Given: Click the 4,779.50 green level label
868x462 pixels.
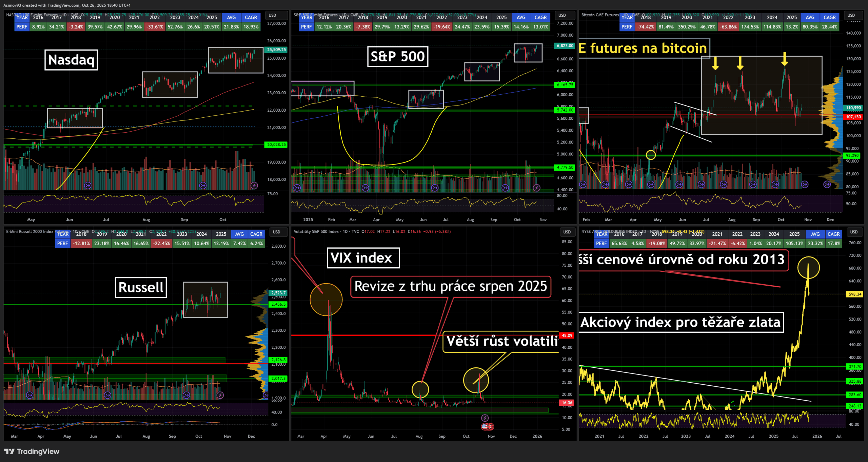Looking at the screenshot, I should coord(565,167).
